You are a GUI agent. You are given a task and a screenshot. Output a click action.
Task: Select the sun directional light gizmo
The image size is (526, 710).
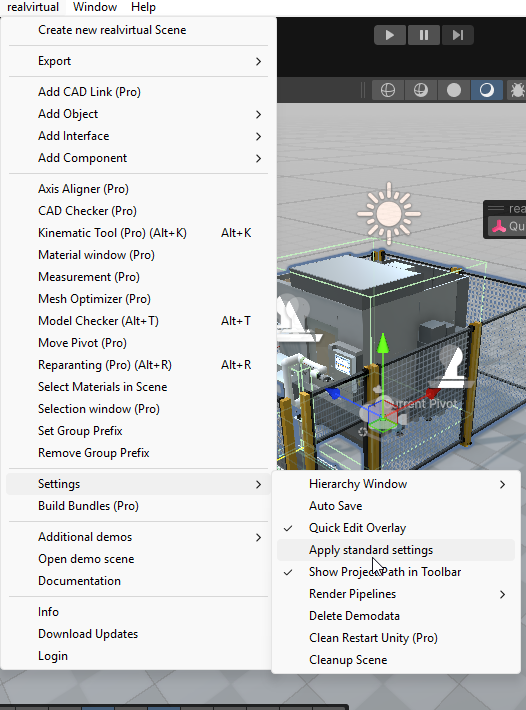389,214
